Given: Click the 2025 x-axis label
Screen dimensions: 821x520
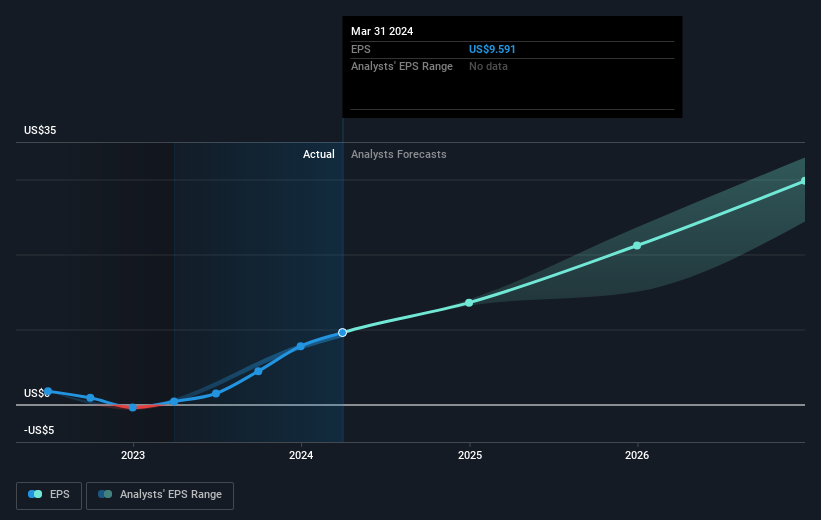Looking at the screenshot, I should [470, 455].
